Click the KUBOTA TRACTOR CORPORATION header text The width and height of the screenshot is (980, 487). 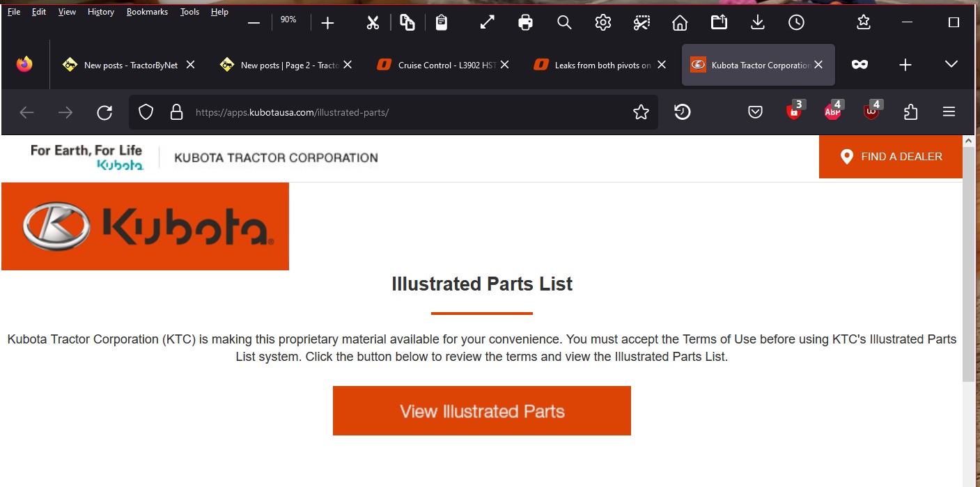coord(276,158)
